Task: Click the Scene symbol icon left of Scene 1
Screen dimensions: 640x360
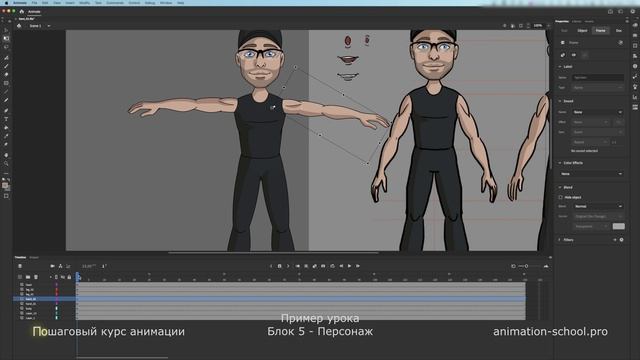Action: pos(19,26)
